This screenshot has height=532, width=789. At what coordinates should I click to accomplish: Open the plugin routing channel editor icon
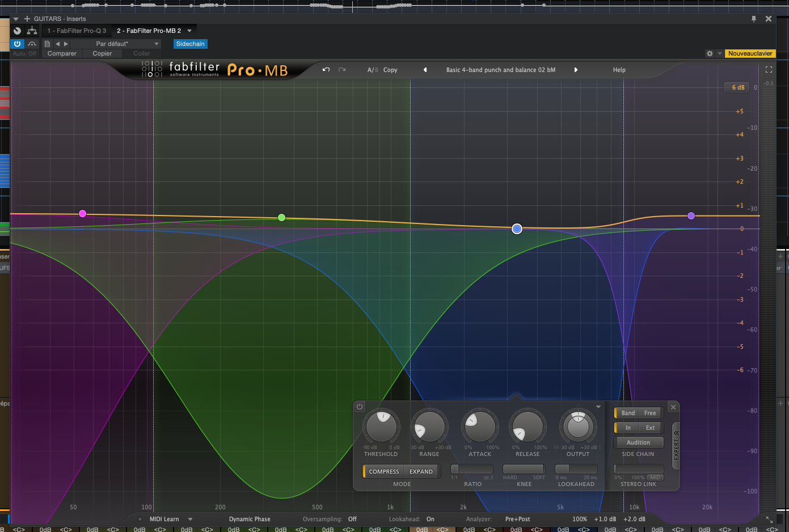pos(32,31)
